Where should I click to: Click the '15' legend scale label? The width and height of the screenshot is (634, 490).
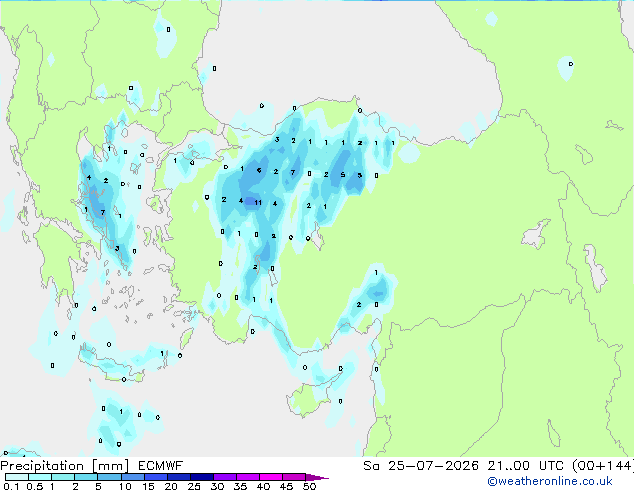[148, 486]
